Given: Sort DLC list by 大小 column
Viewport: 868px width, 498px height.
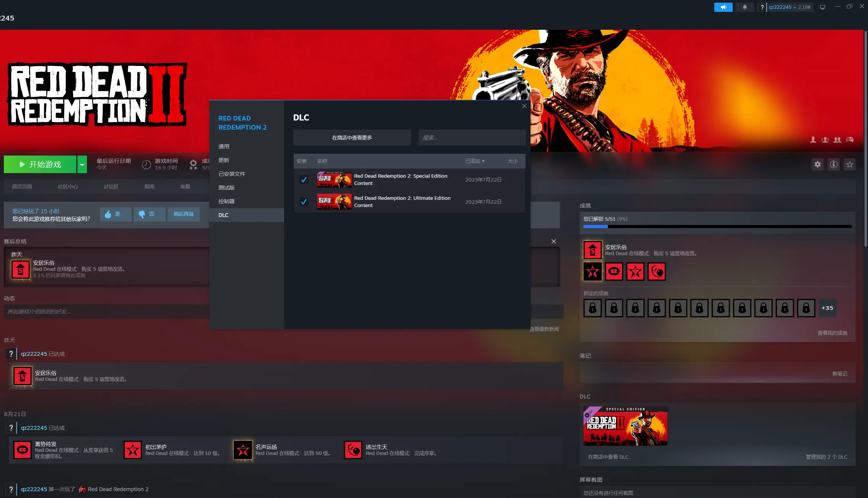Looking at the screenshot, I should (x=513, y=161).
